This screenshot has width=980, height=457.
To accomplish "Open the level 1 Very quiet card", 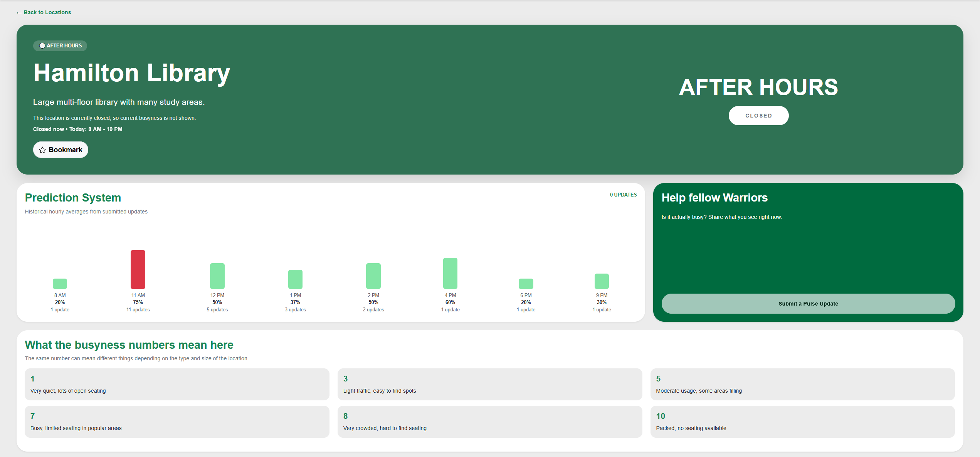I will click(x=177, y=384).
